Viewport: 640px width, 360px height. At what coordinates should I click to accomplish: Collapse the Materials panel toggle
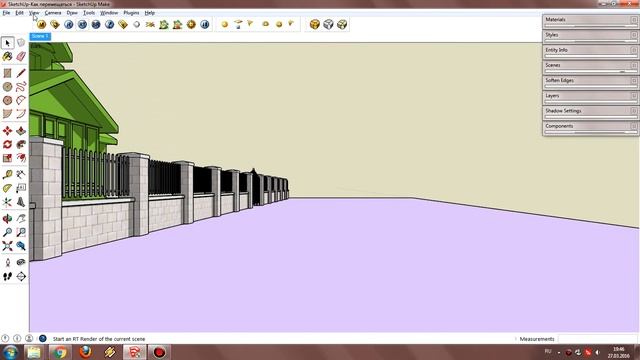tap(634, 20)
